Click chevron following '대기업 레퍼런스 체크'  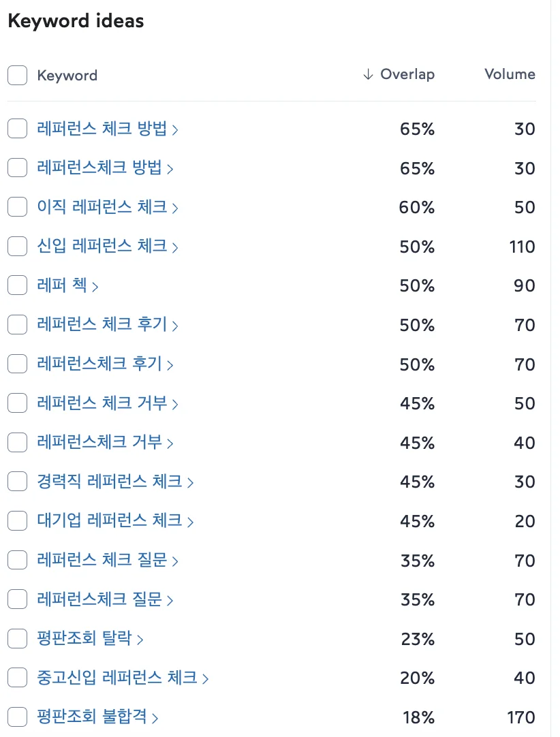(x=189, y=521)
